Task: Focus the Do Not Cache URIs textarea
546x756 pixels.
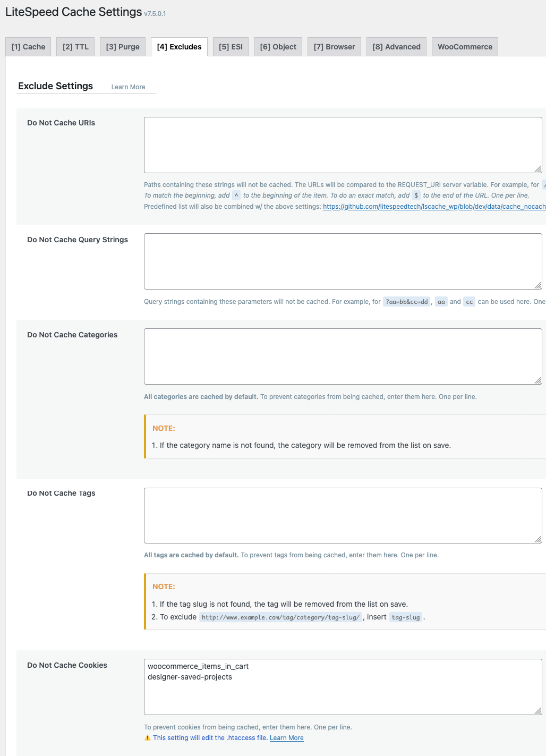Action: pyautogui.click(x=343, y=145)
